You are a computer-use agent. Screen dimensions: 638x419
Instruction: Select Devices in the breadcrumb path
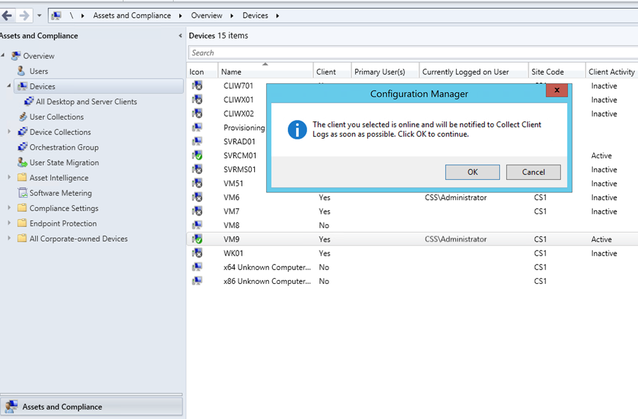tap(255, 15)
